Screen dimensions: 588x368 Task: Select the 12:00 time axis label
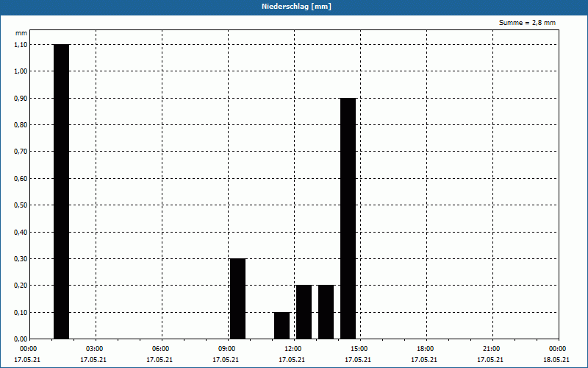point(292,349)
